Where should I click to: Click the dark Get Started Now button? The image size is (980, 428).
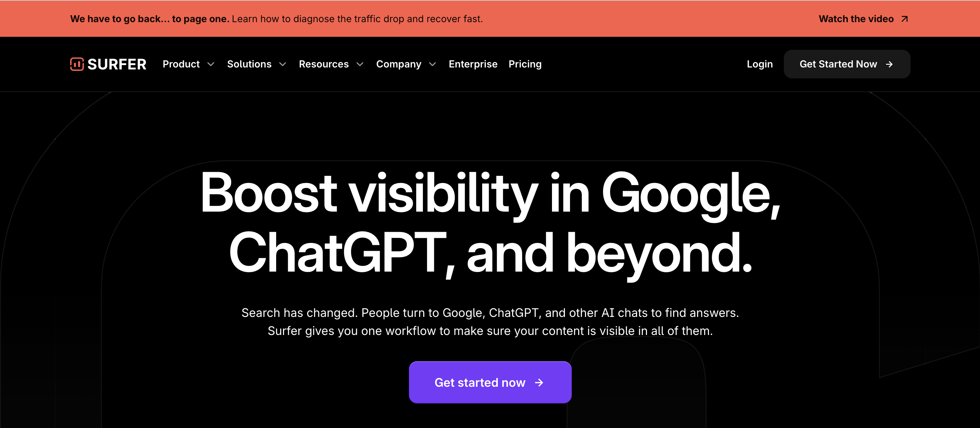847,64
